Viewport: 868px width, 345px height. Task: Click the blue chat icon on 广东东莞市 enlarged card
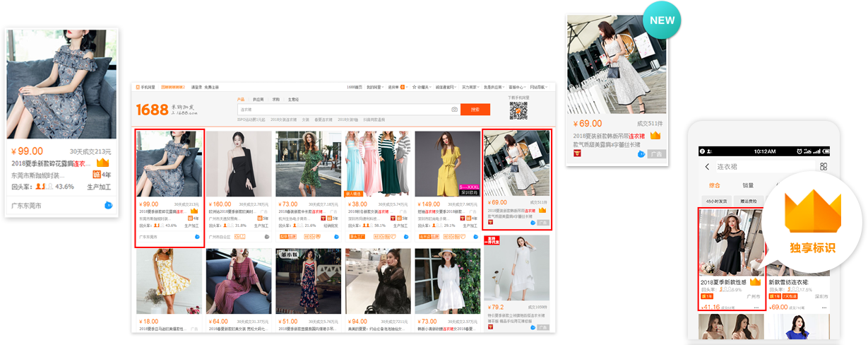[108, 206]
